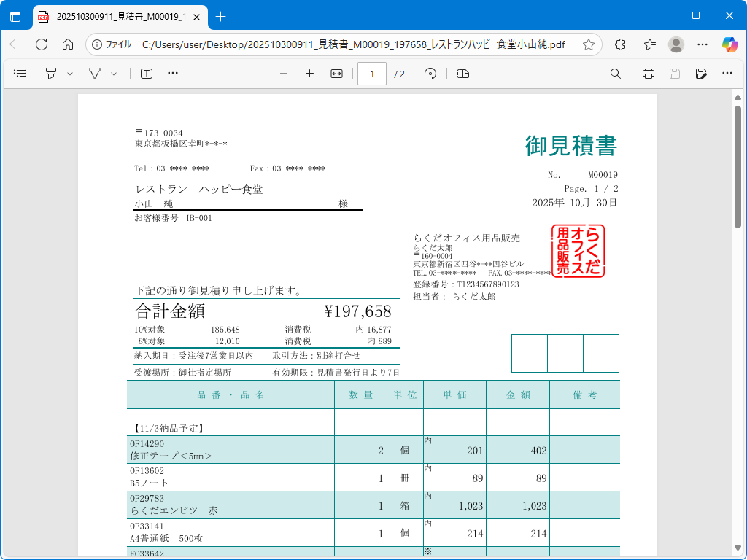Print the PDF document
Image resolution: width=747 pixels, height=560 pixels.
(x=649, y=74)
